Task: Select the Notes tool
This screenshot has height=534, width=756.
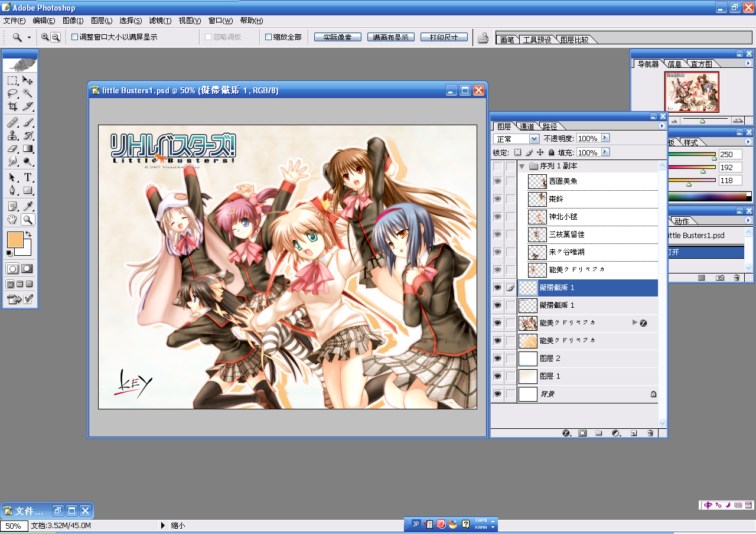Action: click(12, 206)
